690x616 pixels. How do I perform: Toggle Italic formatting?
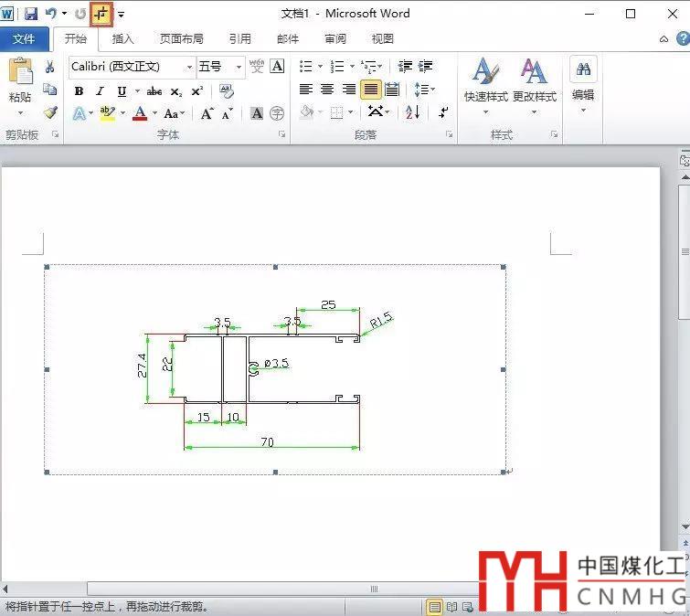100,91
